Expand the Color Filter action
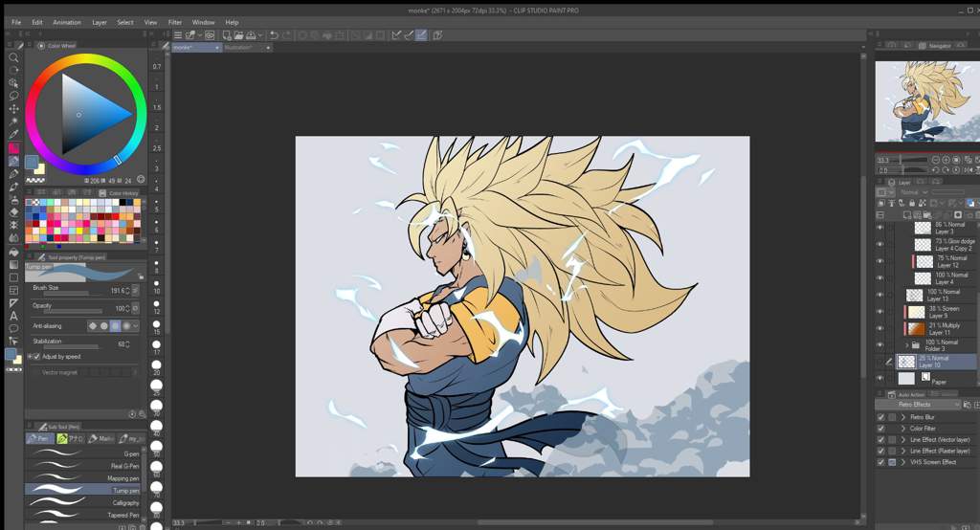980x530 pixels. coord(903,429)
